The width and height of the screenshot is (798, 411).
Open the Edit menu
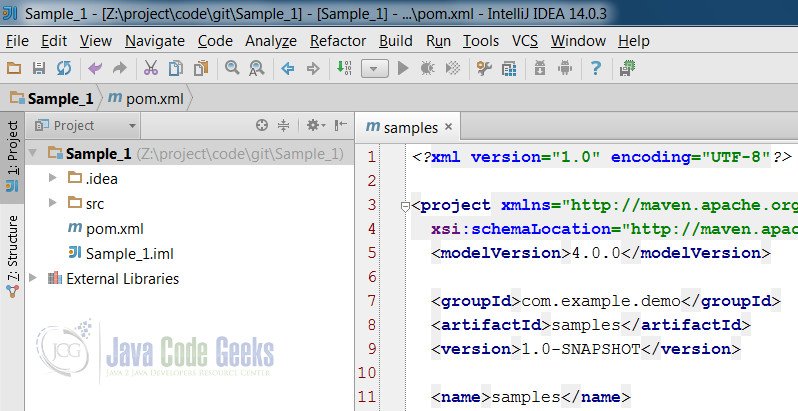click(x=54, y=41)
